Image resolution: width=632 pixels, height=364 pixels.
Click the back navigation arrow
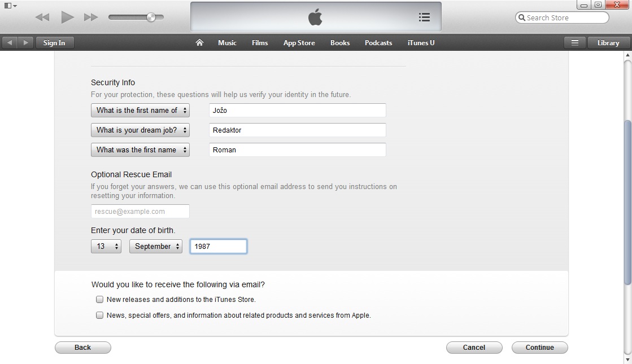[8, 42]
